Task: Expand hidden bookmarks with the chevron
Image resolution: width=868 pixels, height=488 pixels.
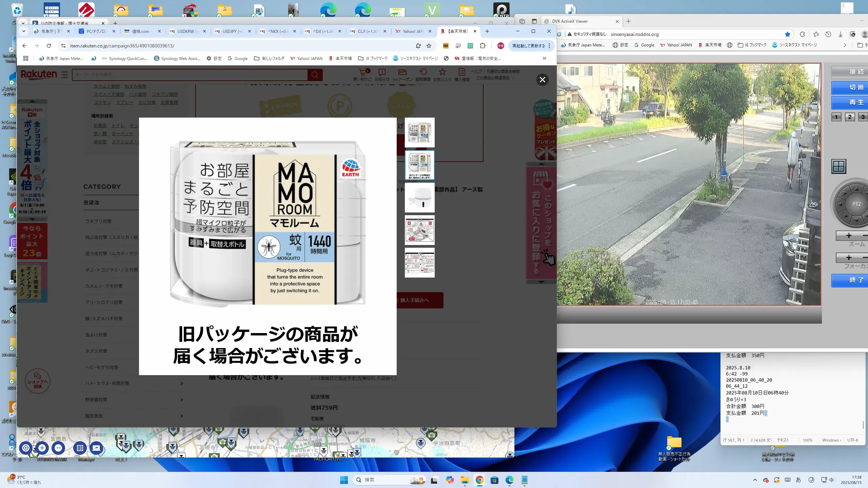Action: [x=544, y=58]
